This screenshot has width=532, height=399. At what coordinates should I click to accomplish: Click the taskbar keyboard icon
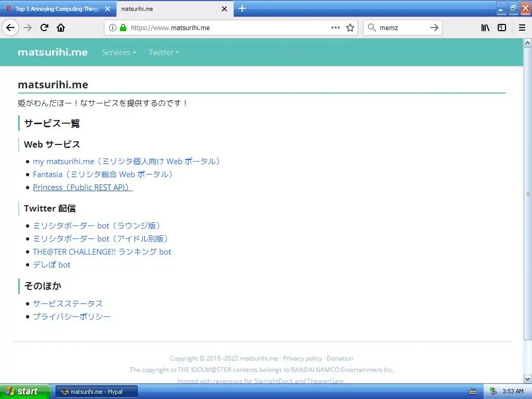click(473, 392)
